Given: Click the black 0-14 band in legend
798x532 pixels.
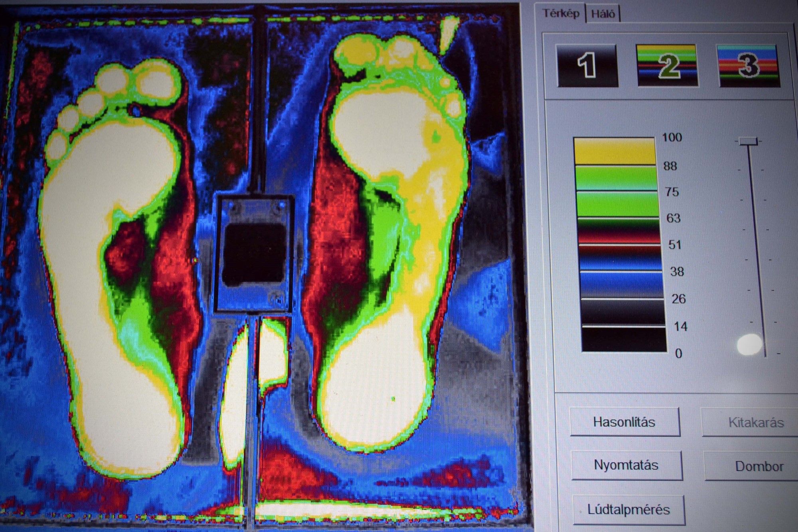Looking at the screenshot, I should [624, 340].
